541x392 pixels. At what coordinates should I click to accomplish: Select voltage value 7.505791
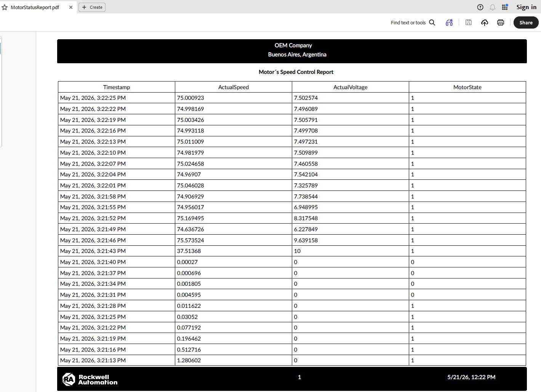tap(306, 120)
